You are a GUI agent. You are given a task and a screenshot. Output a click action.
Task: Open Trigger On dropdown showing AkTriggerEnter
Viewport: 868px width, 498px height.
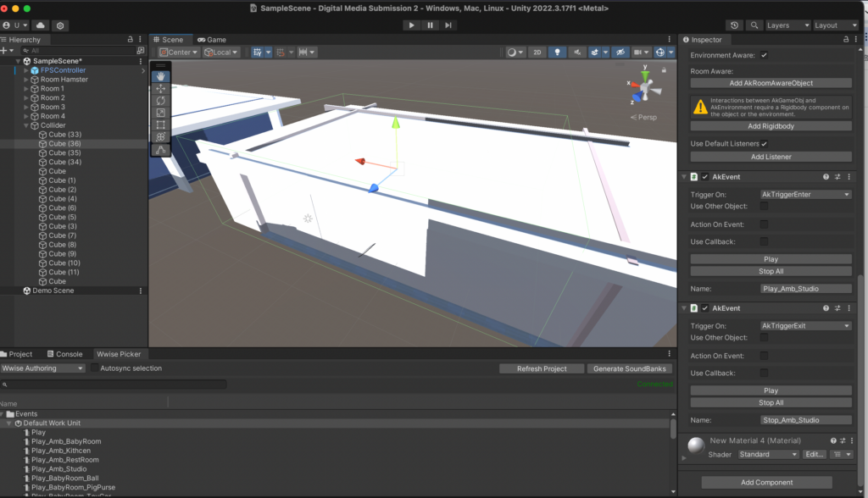(x=805, y=194)
